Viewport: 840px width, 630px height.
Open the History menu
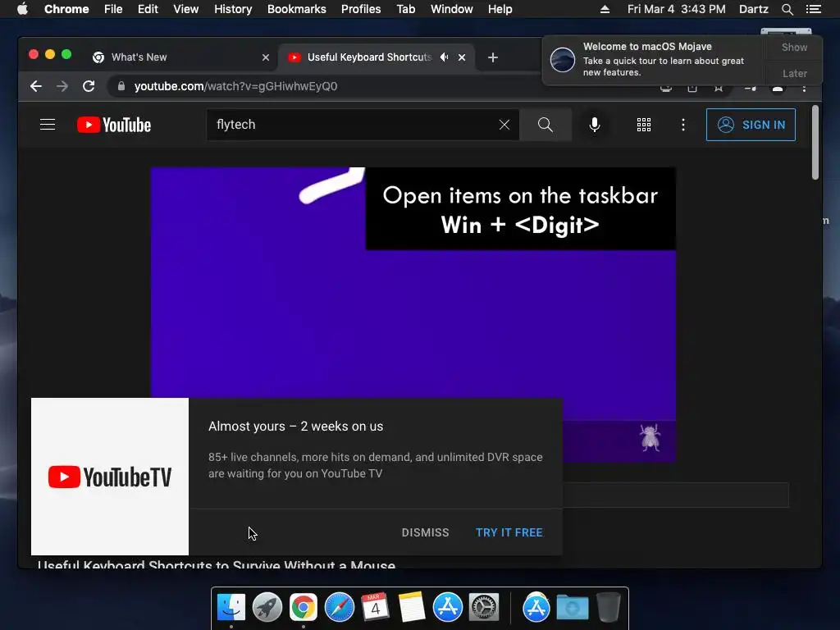[233, 9]
